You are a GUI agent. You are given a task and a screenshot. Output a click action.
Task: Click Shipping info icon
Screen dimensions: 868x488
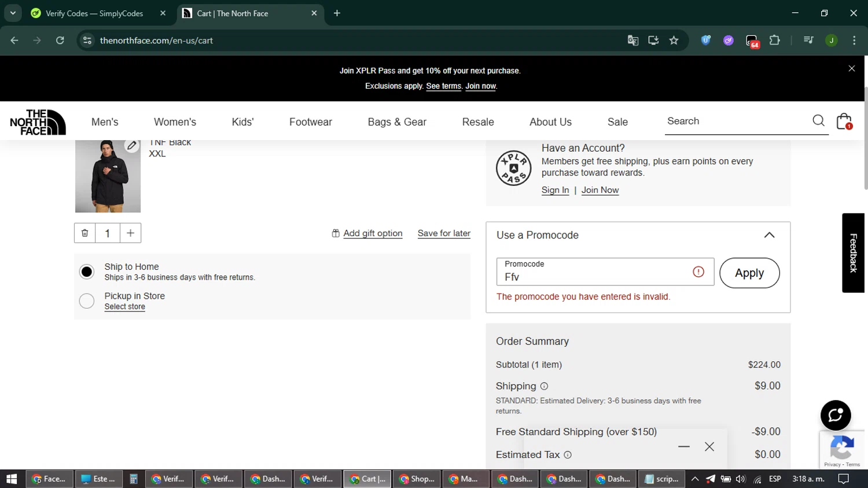544,386
